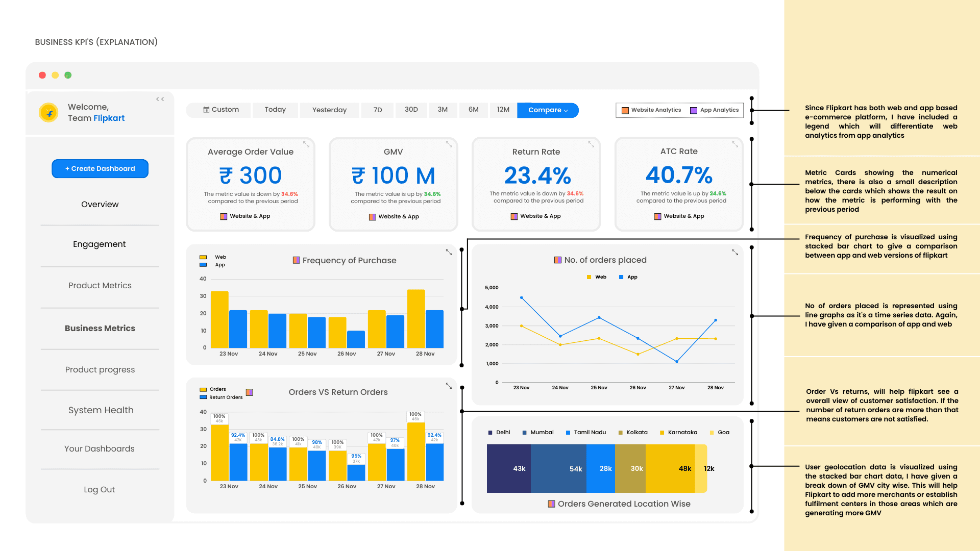
Task: Select the Yesterday filter
Action: [329, 110]
